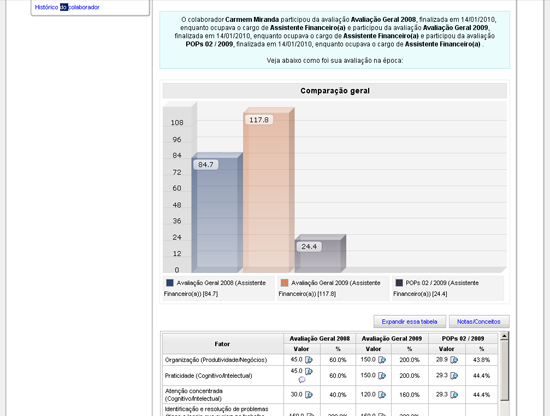Select the blue 84.7 bar in chart
This screenshot has width=550, height=416.
pyautogui.click(x=217, y=213)
